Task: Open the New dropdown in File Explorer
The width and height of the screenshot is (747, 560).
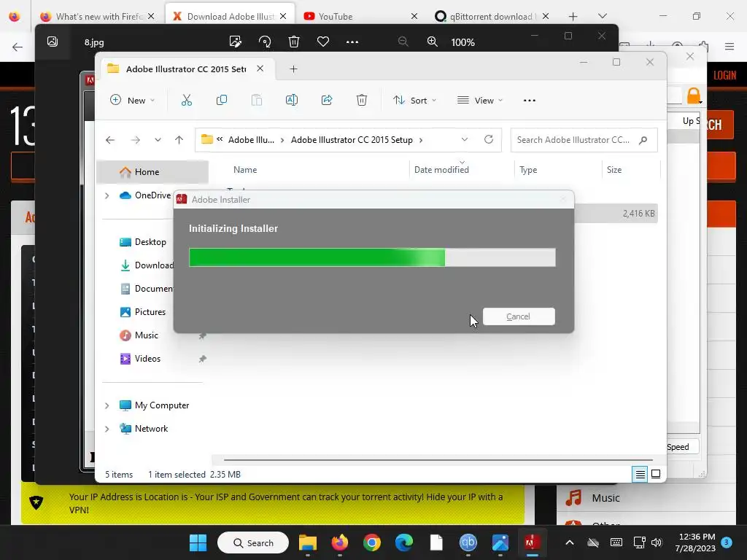Action: [133, 101]
